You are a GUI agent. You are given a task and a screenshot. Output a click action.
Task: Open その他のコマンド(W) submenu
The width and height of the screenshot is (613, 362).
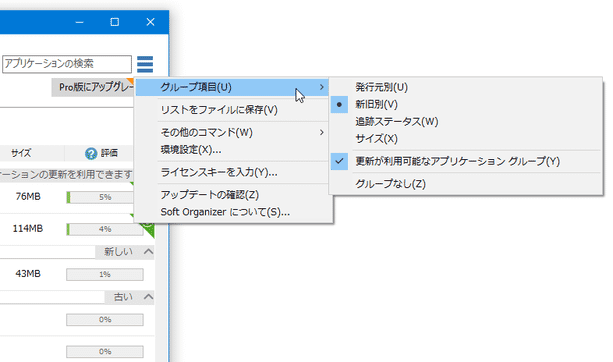click(232, 133)
